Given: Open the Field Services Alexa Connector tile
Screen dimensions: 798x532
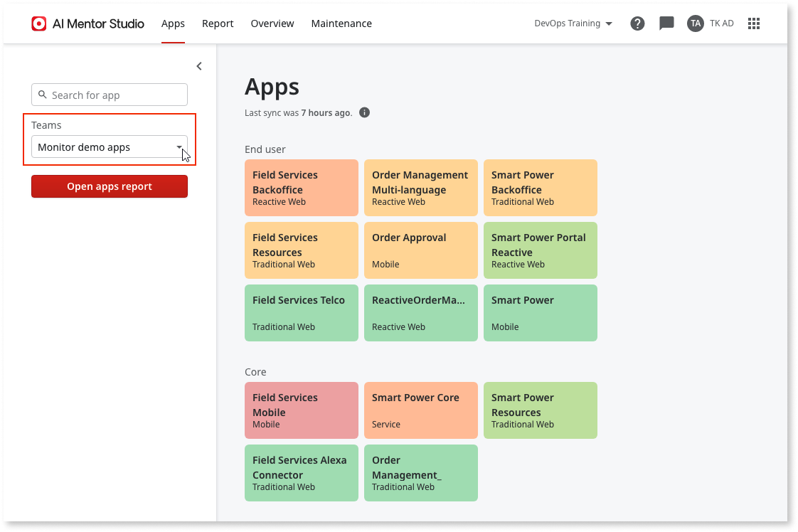Looking at the screenshot, I should [301, 473].
